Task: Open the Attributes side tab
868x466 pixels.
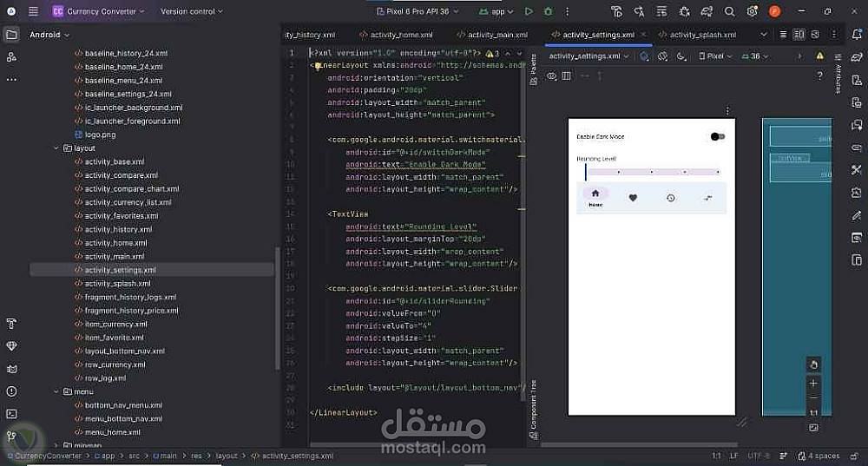Action: (838, 75)
